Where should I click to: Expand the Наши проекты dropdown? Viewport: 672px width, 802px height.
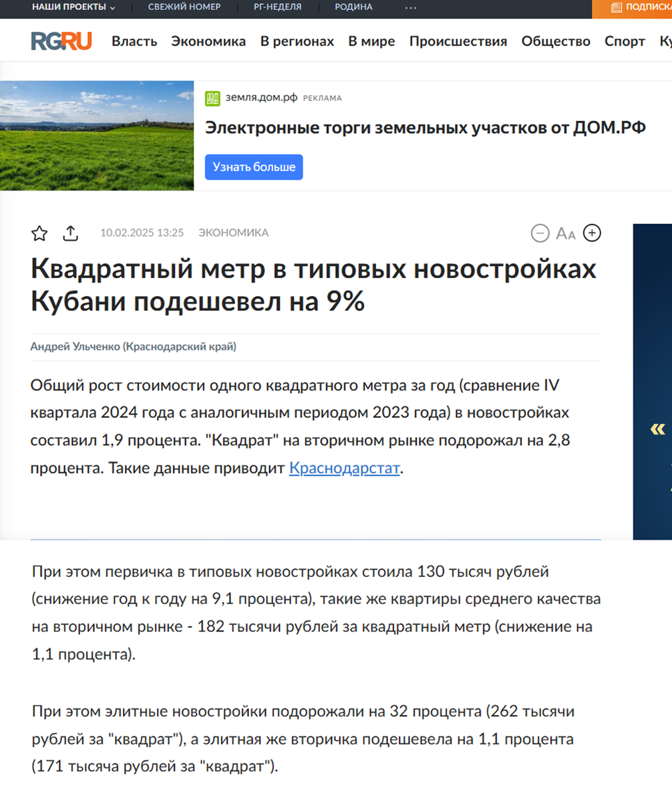[x=73, y=7]
